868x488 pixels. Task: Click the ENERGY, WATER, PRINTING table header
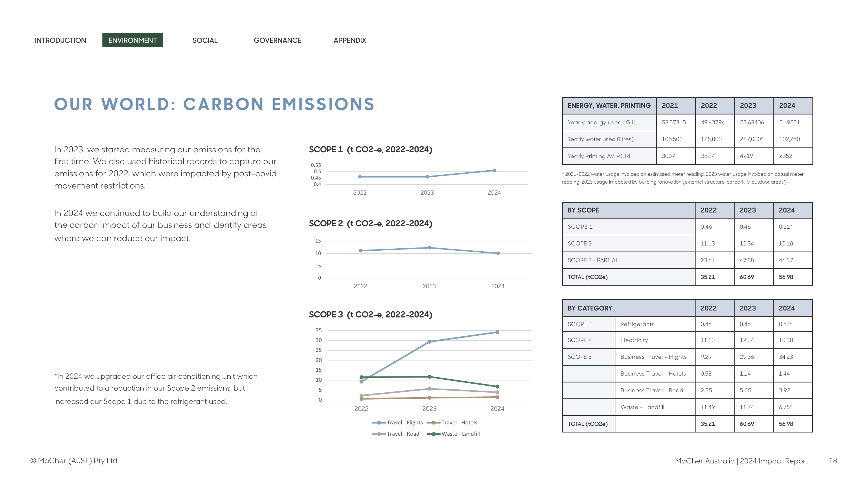point(609,106)
